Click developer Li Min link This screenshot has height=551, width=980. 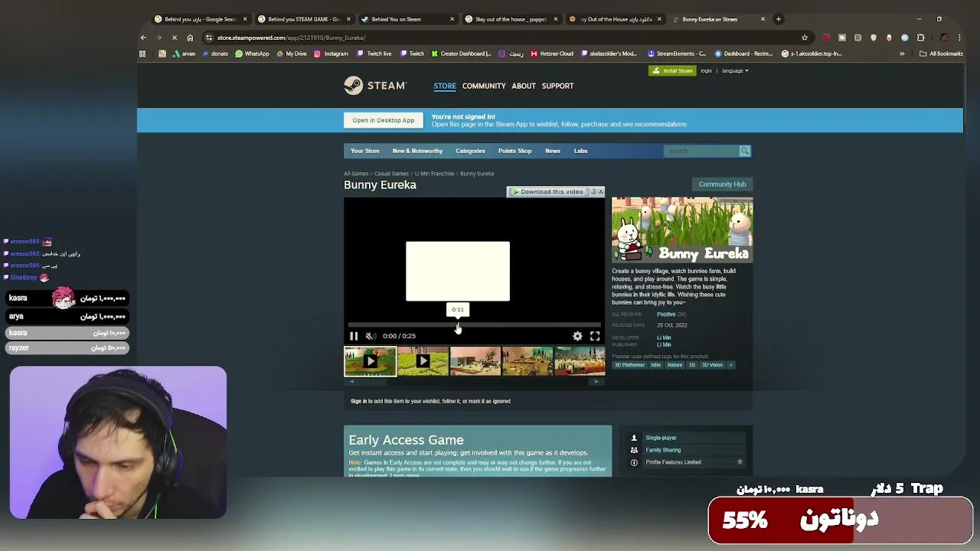[x=664, y=337]
